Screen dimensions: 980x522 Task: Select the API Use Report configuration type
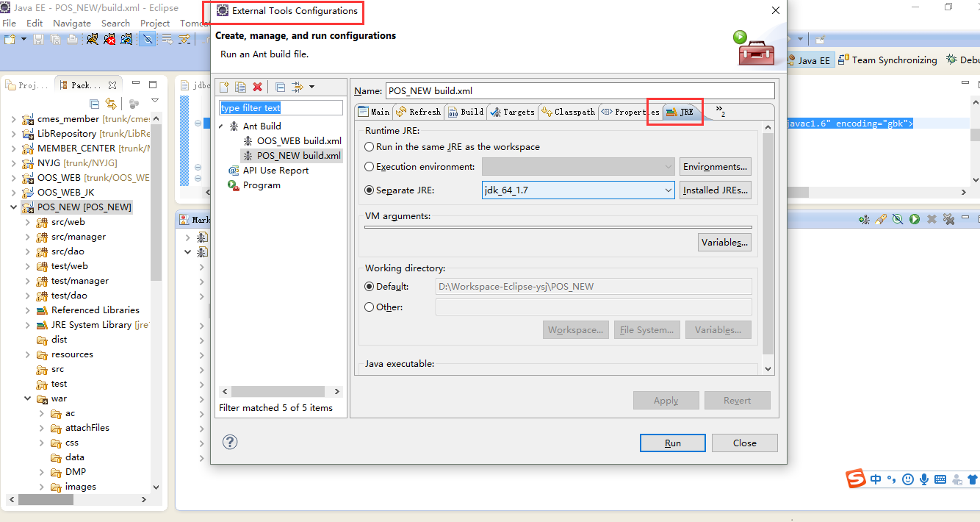[268, 171]
